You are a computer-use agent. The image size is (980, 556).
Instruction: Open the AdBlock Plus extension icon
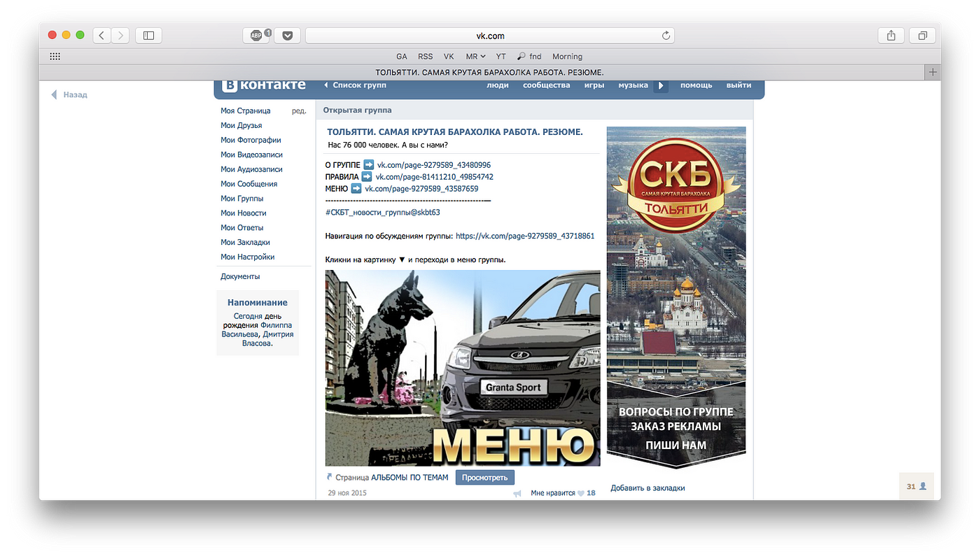point(256,36)
